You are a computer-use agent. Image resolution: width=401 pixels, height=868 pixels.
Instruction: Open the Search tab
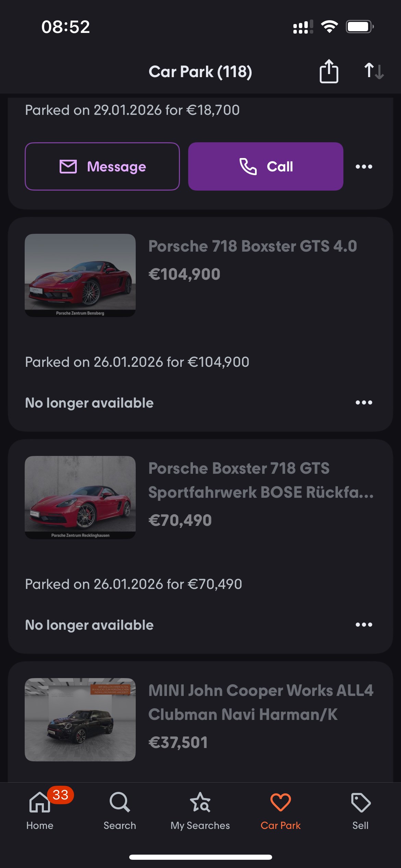coord(120,811)
